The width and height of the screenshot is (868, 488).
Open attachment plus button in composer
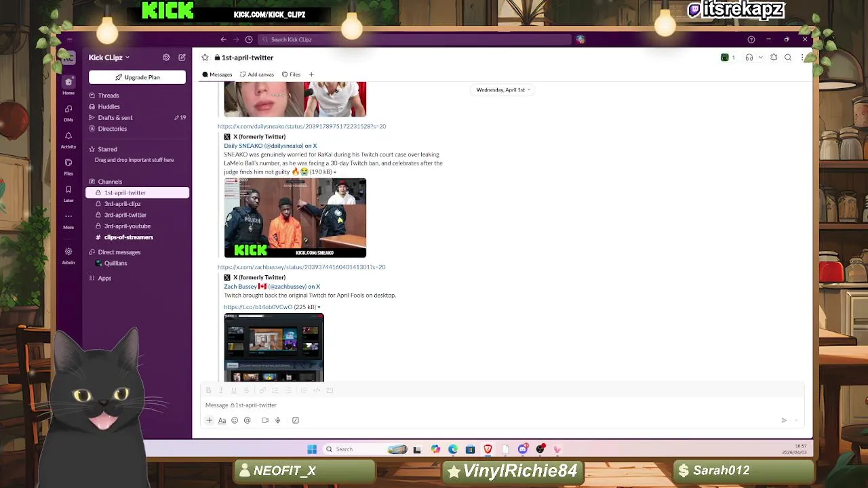(x=209, y=420)
